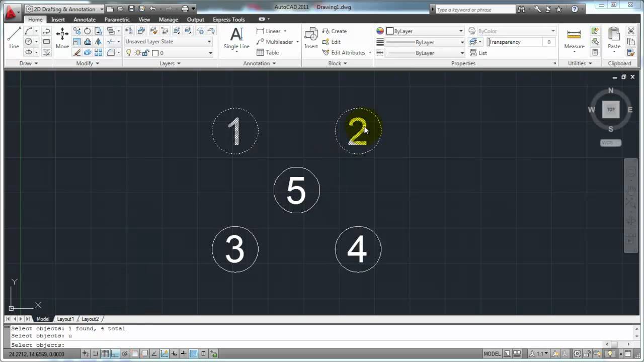Toggle Grid Display in status bar

pyautogui.click(x=105, y=354)
